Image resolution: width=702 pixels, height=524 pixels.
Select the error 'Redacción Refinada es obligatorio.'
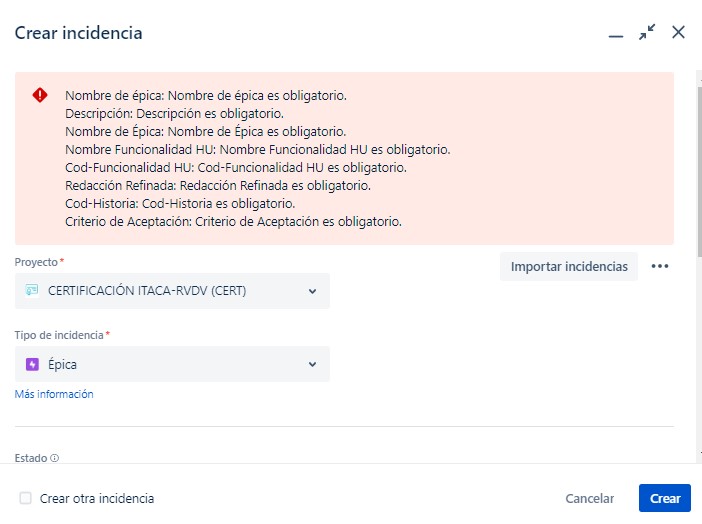pos(218,186)
